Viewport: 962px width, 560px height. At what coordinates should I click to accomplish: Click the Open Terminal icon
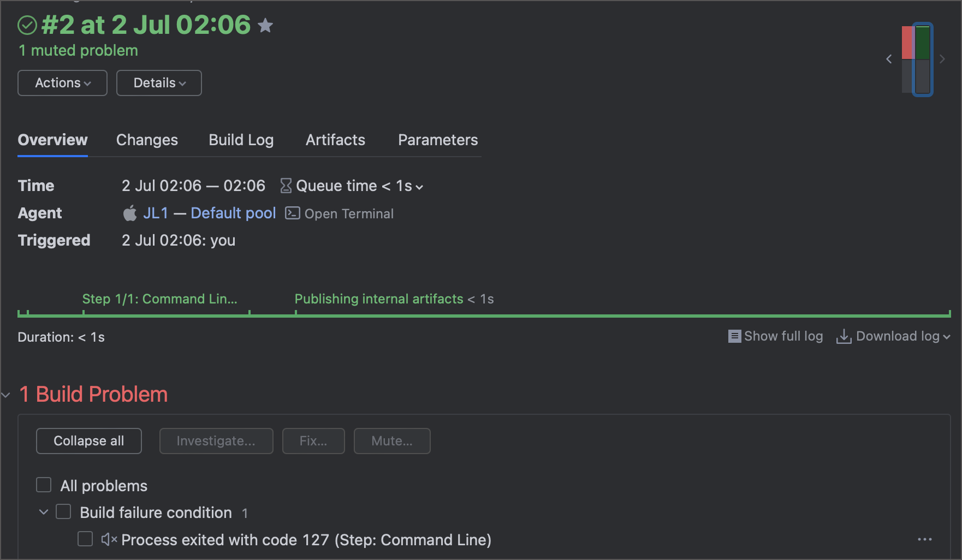293,213
